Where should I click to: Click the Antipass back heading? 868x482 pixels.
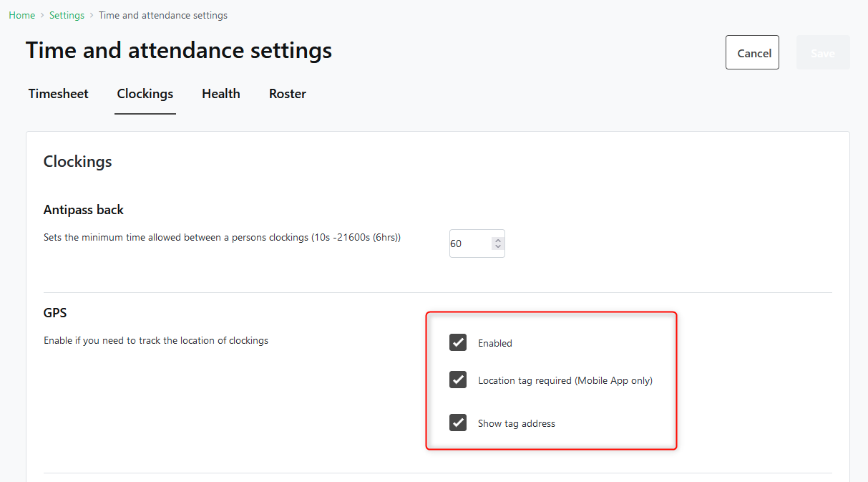[84, 210]
